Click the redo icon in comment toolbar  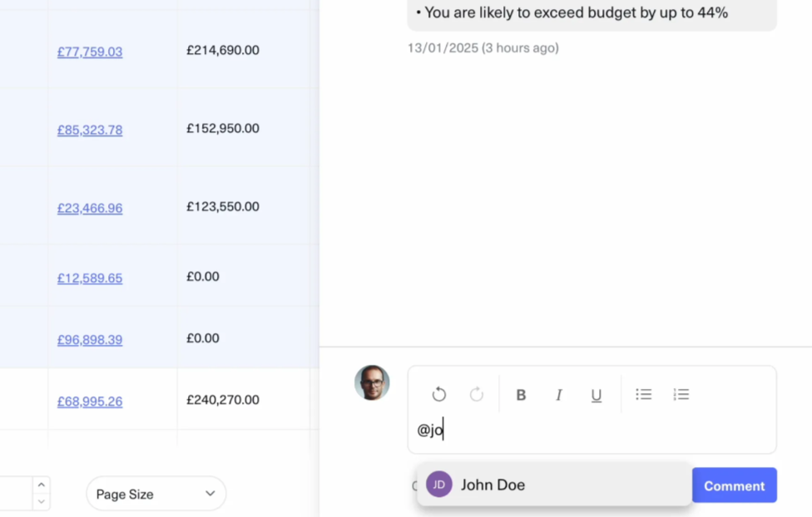[476, 394]
